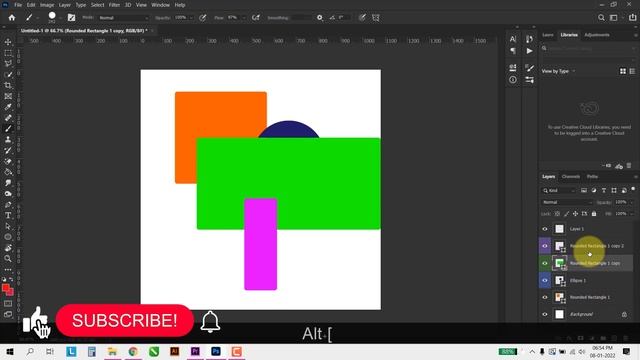Toggle lock all padlock in Layers panel
Screen dimensions: 640x360
coord(594,213)
